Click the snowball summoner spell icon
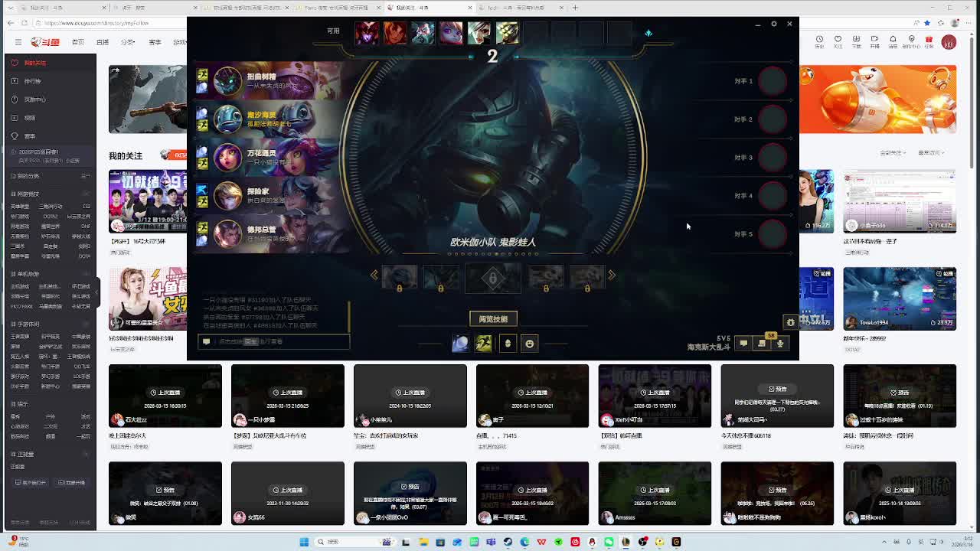 [460, 344]
